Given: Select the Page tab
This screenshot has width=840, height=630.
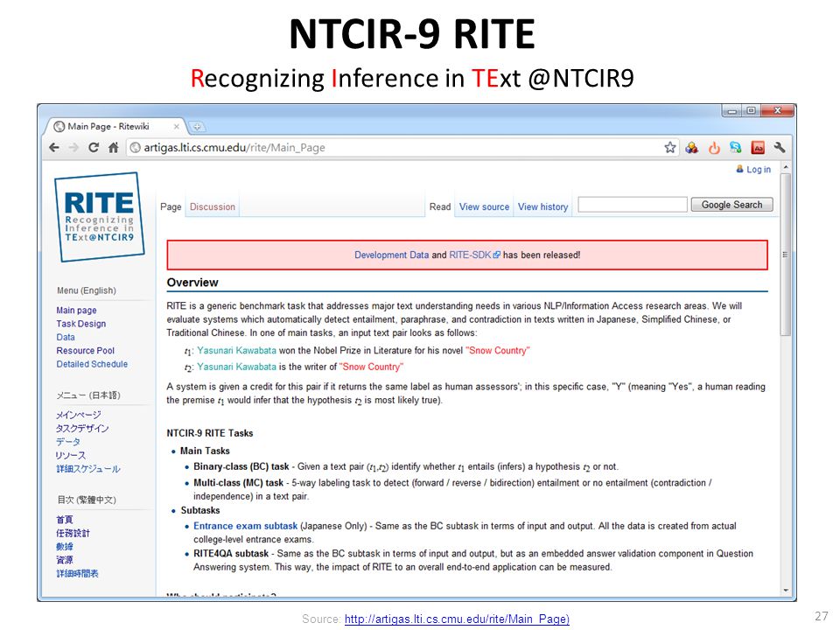Looking at the screenshot, I should coord(171,206).
